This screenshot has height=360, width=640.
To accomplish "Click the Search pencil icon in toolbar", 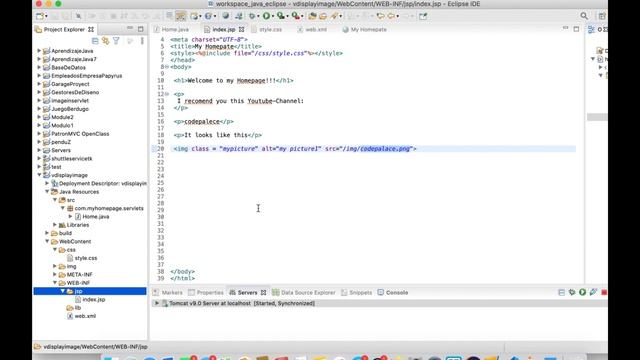I will click(335, 16).
